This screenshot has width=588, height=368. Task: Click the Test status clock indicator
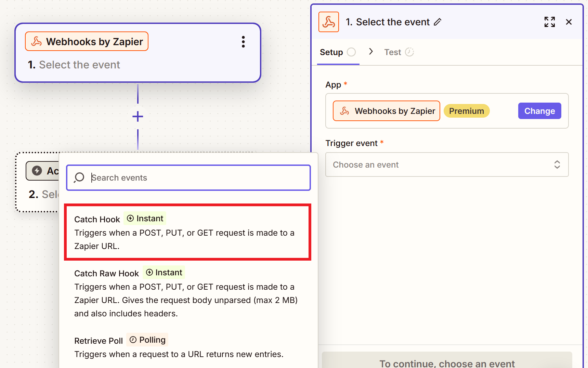pos(409,52)
